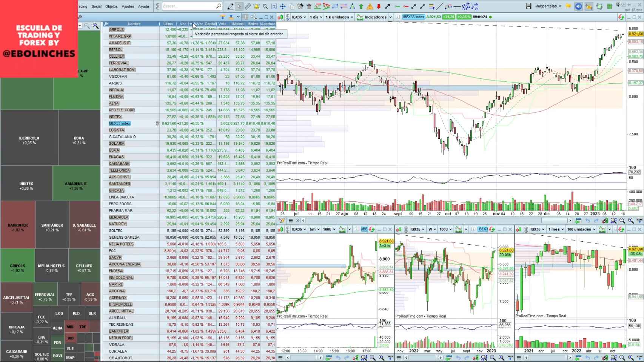Select the text annotation tool
Viewport: 644px width, 362px height.
click(x=274, y=6)
